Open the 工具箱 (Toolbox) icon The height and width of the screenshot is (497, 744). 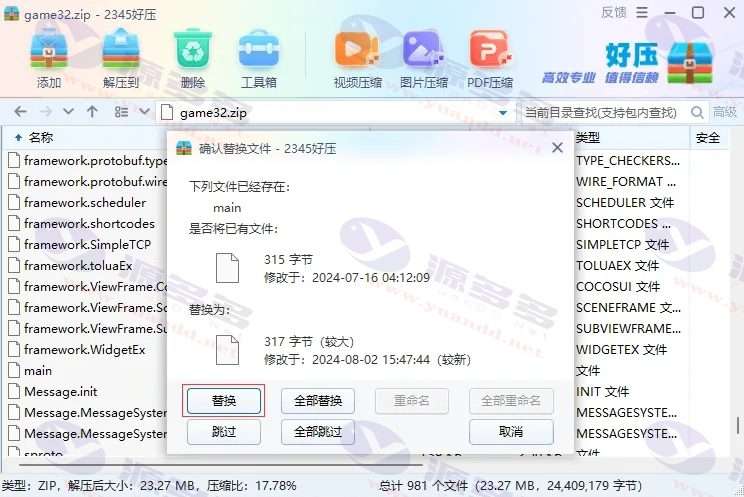(x=259, y=59)
